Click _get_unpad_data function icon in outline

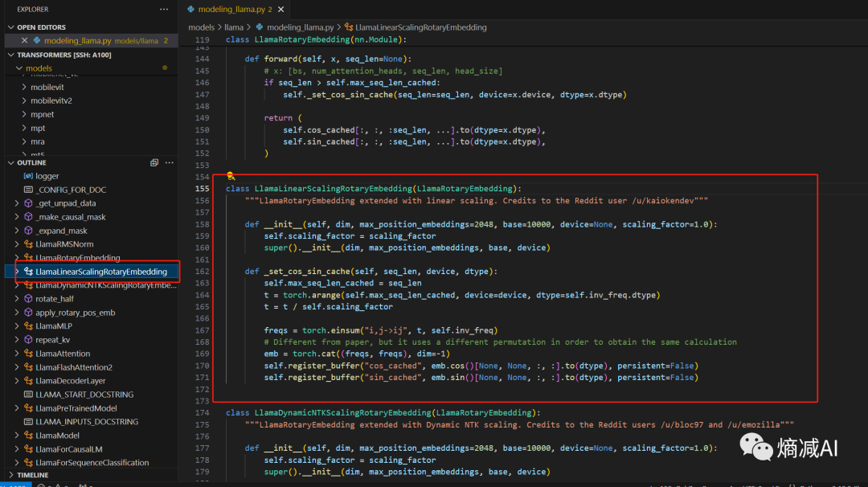[28, 203]
